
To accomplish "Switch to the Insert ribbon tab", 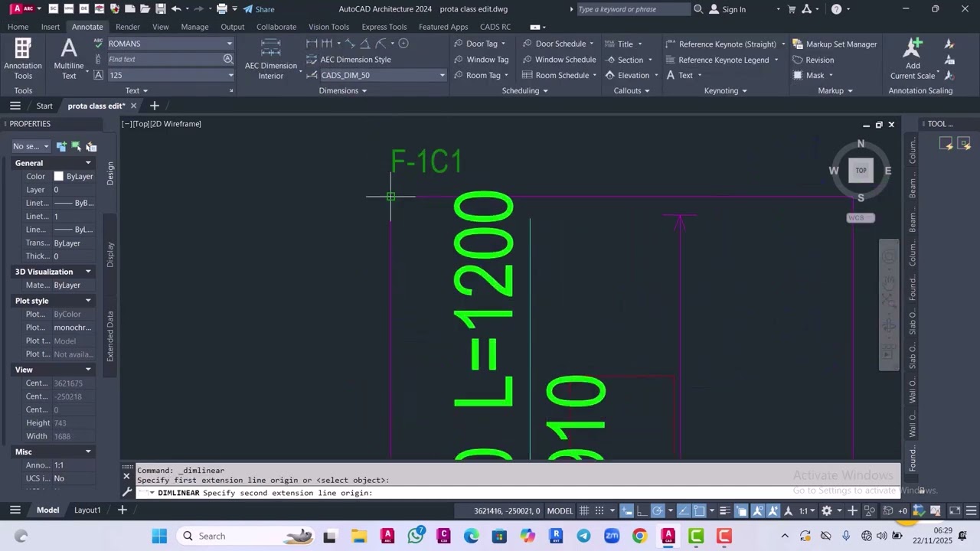I will [x=51, y=27].
